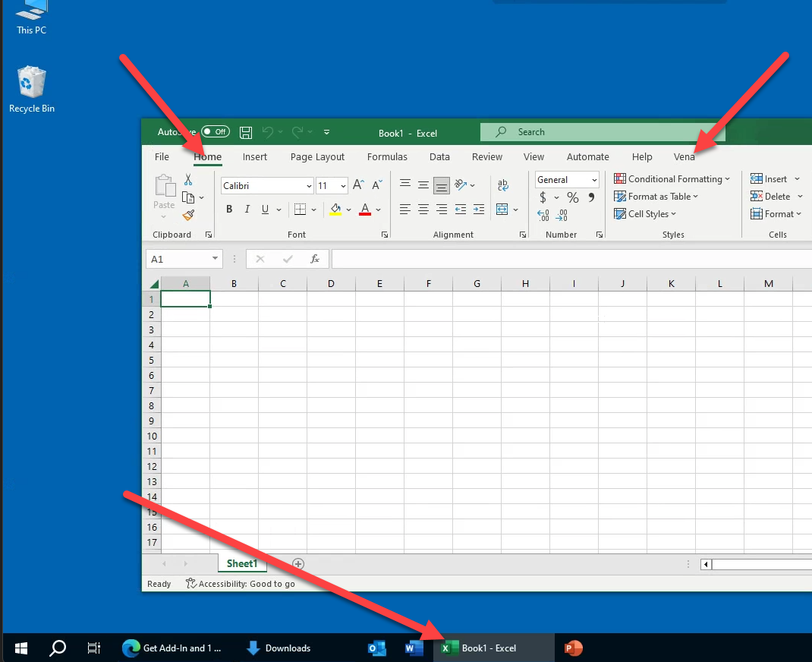Expand the Borders dropdown arrow
The width and height of the screenshot is (812, 662).
click(x=314, y=210)
